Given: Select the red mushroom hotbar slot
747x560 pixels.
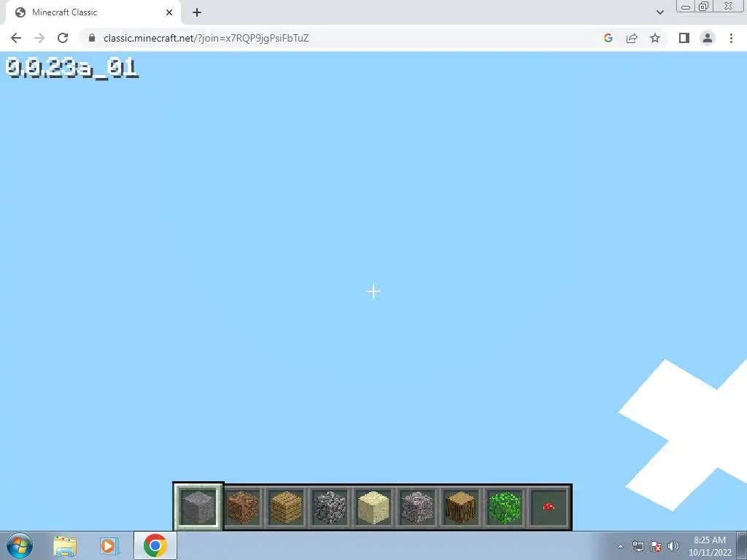Looking at the screenshot, I should coord(549,507).
